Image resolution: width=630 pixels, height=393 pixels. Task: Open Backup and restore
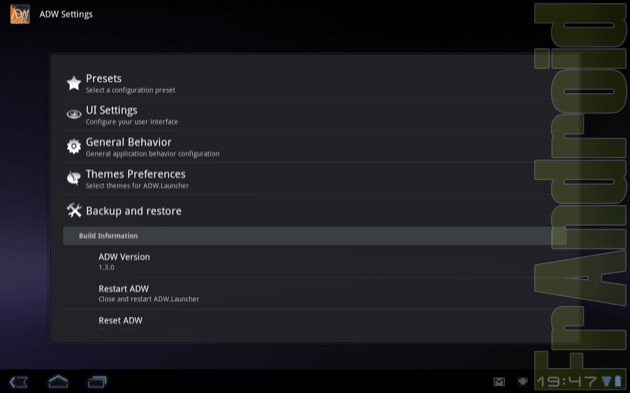pos(315,211)
